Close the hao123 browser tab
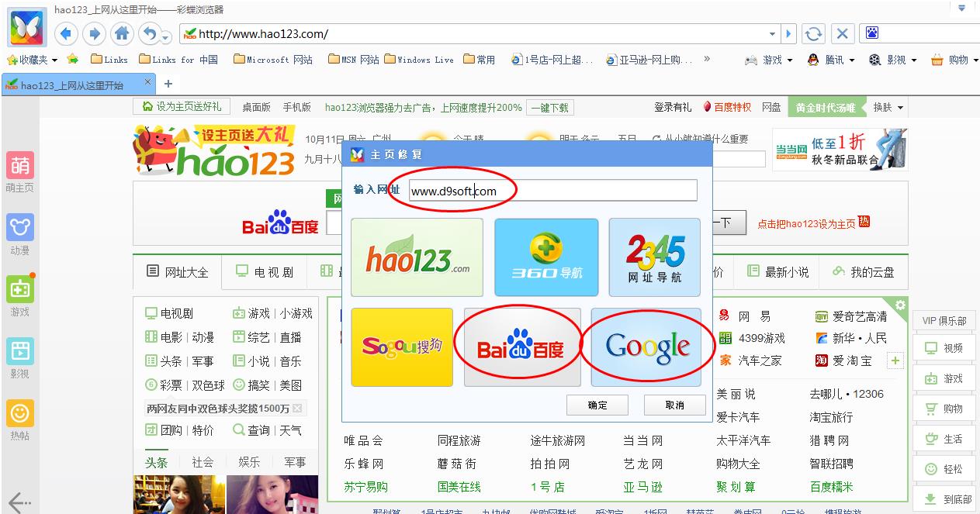This screenshot has height=514, width=980. tap(148, 83)
